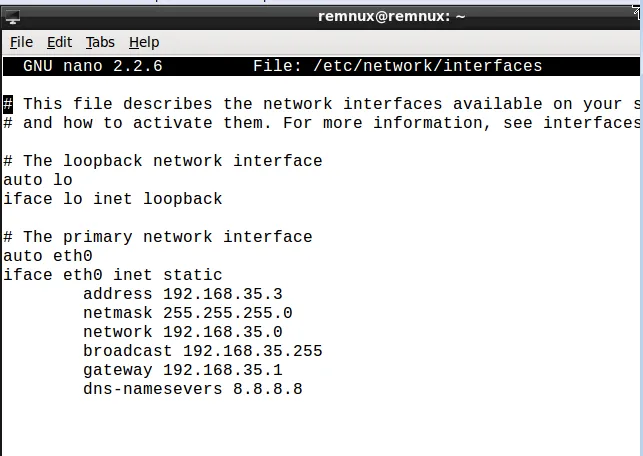The width and height of the screenshot is (643, 456).
Task: Click the 'iface eth0 inet static' line
Action: click(113, 275)
